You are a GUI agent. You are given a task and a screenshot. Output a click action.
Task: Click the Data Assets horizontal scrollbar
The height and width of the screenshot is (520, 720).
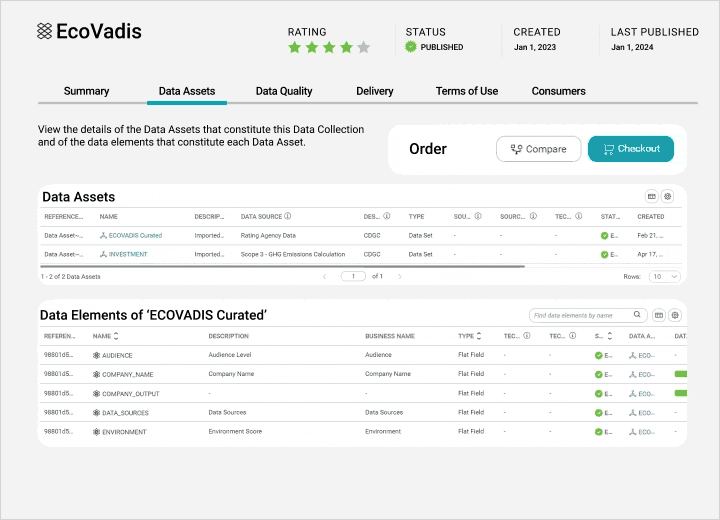282,266
